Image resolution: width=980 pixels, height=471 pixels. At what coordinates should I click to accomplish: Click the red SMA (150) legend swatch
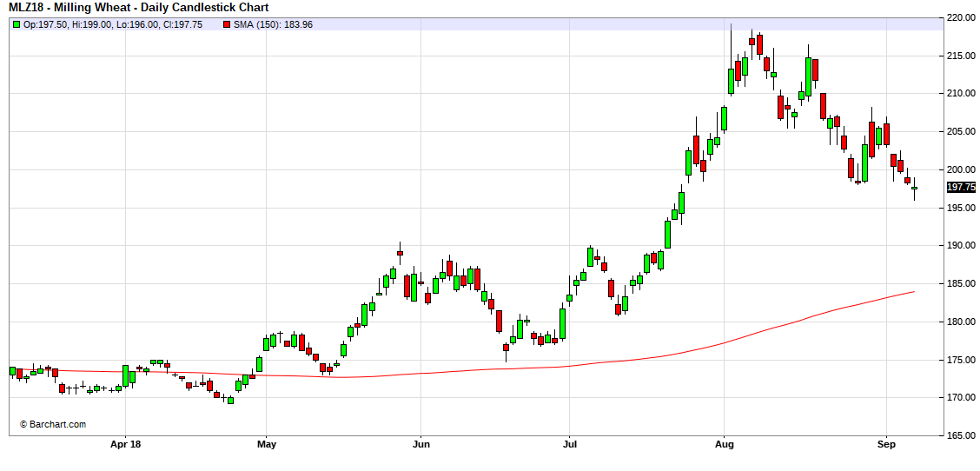click(227, 24)
